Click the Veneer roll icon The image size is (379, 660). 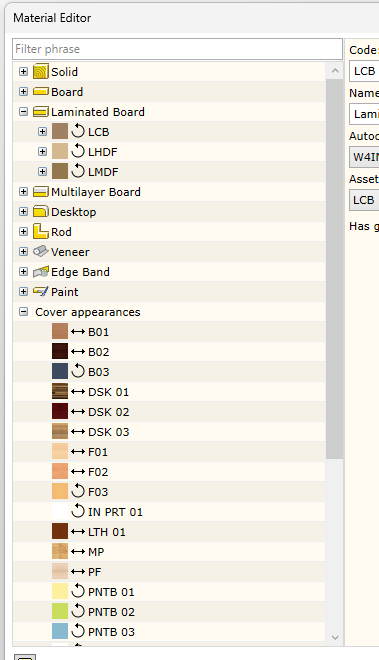point(41,251)
